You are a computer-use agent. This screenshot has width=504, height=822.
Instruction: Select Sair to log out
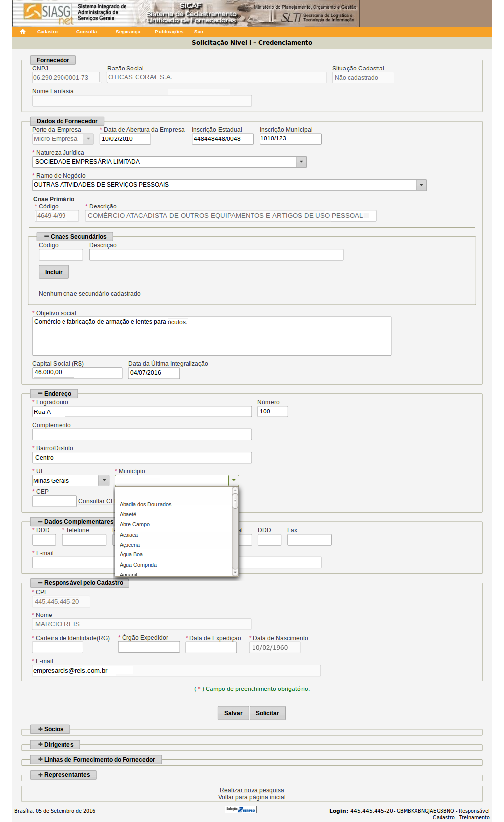[x=199, y=32]
